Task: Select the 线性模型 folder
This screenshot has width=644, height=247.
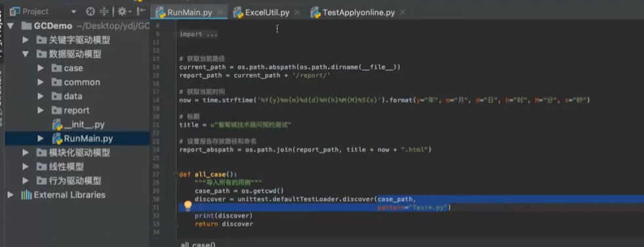Action: 66,166
